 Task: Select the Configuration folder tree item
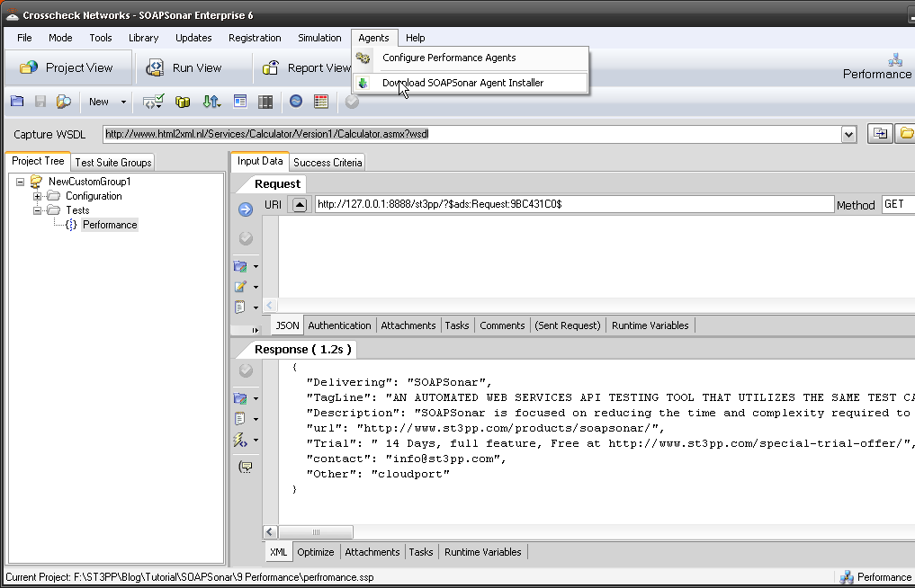click(94, 196)
